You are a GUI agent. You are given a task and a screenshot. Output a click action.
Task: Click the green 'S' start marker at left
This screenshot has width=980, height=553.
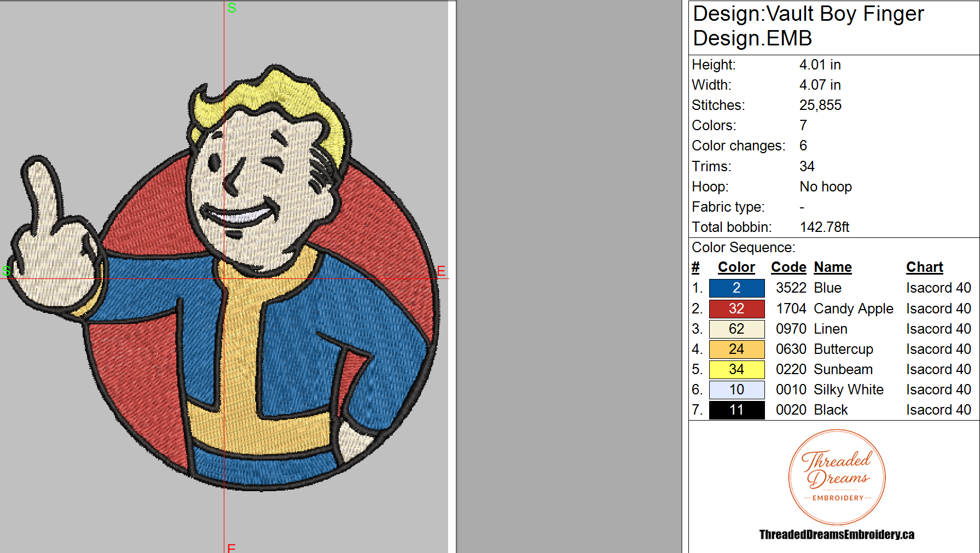click(7, 271)
